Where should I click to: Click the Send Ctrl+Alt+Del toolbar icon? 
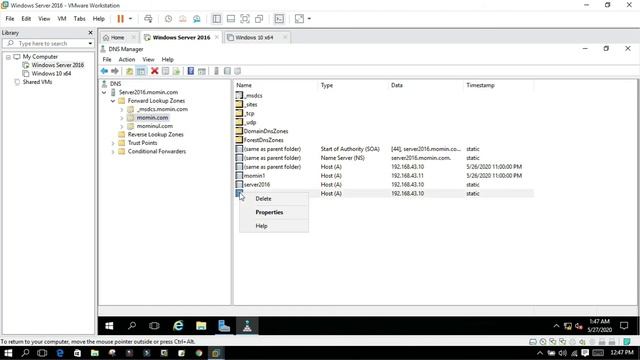(148, 19)
